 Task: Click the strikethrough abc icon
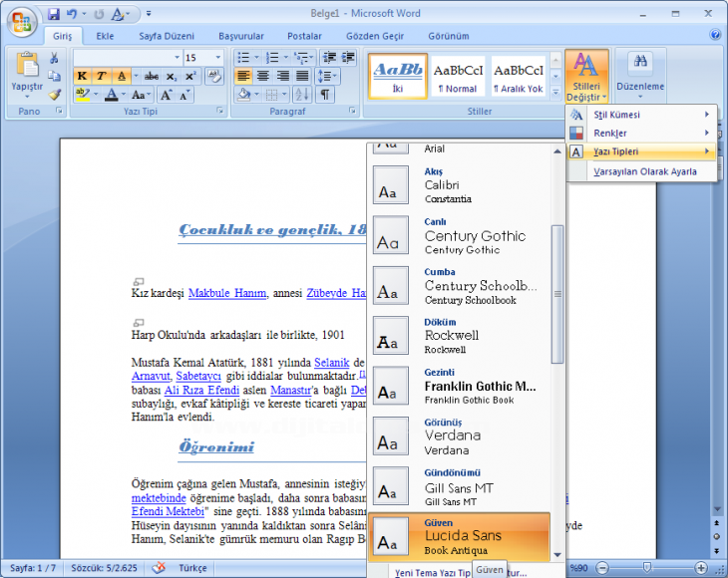point(152,76)
